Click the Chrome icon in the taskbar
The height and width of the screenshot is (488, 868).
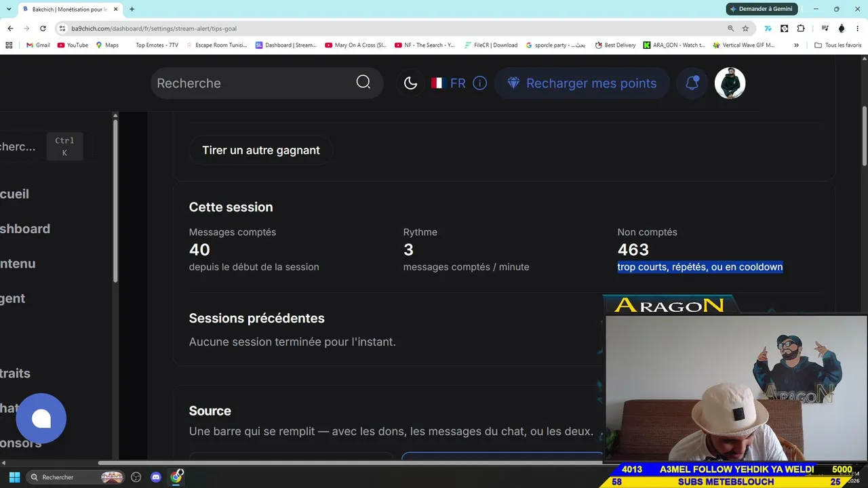click(x=176, y=476)
